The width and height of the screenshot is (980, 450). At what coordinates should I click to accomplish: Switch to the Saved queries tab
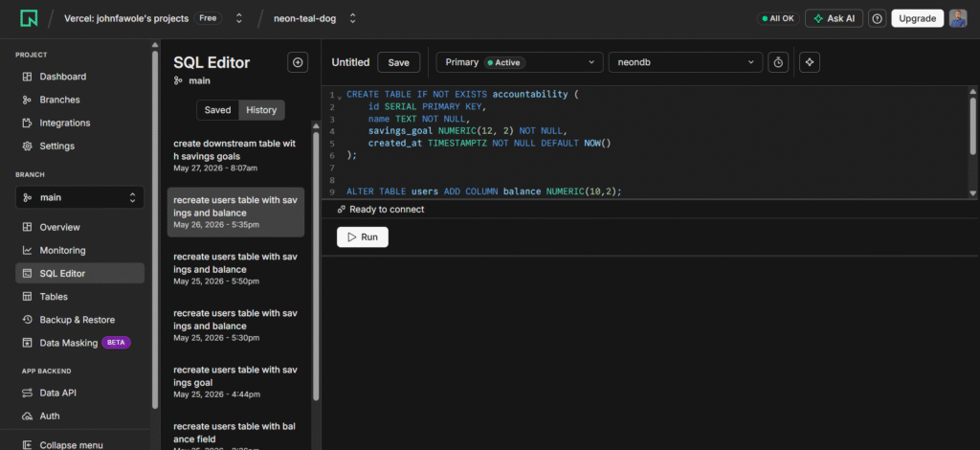tap(217, 110)
